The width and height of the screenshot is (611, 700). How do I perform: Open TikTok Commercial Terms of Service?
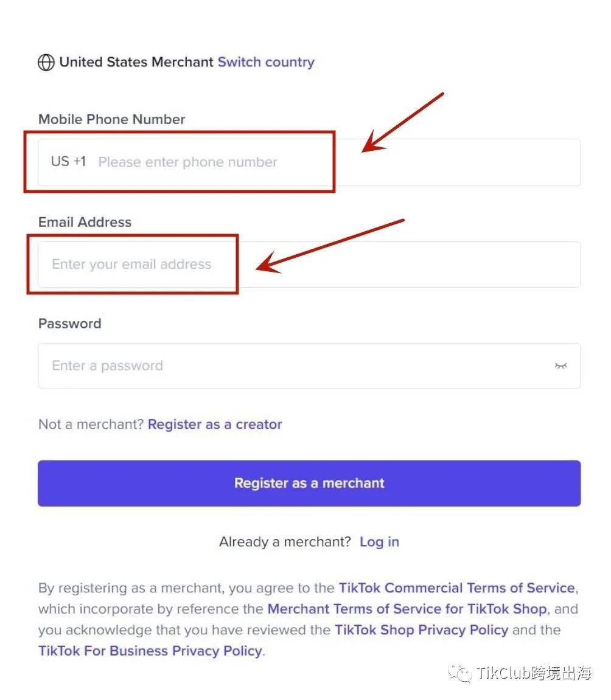[456, 588]
